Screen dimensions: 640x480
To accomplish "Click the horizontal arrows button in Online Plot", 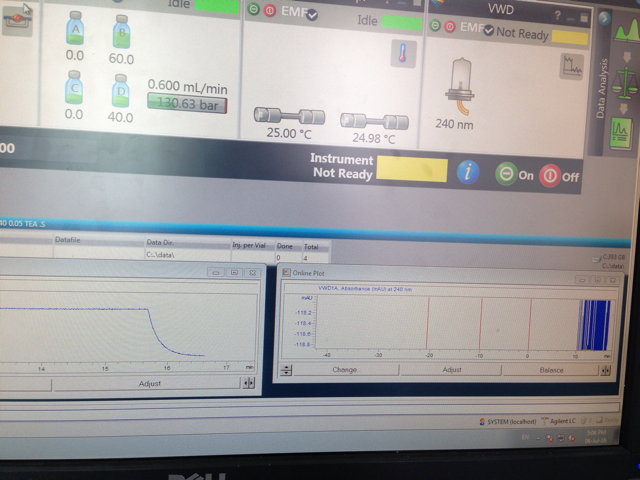I will pos(606,370).
